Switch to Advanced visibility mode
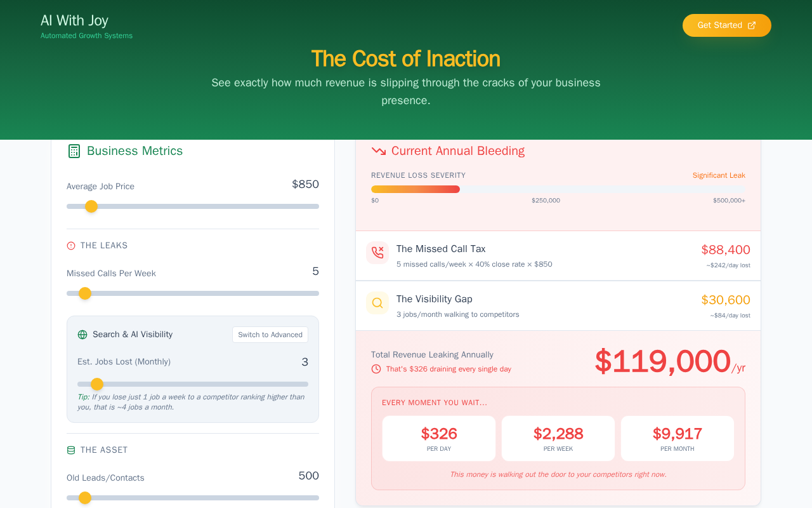This screenshot has height=508, width=812. (270, 335)
